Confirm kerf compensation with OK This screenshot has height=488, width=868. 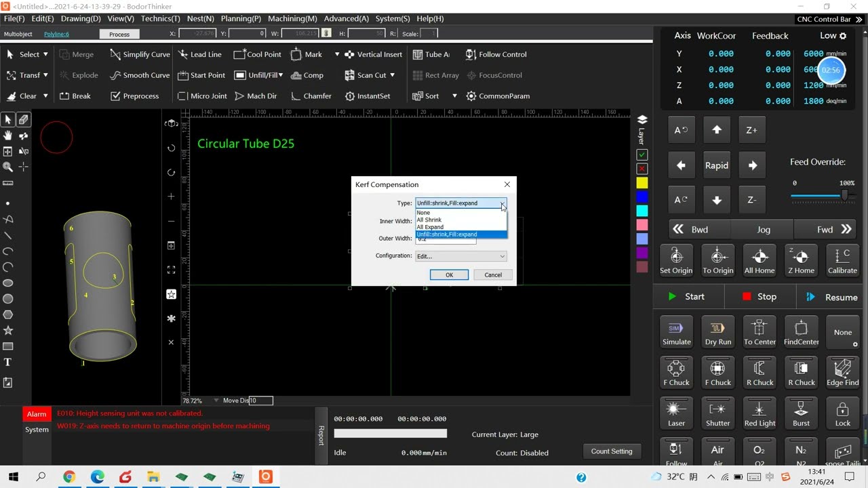pyautogui.click(x=449, y=274)
